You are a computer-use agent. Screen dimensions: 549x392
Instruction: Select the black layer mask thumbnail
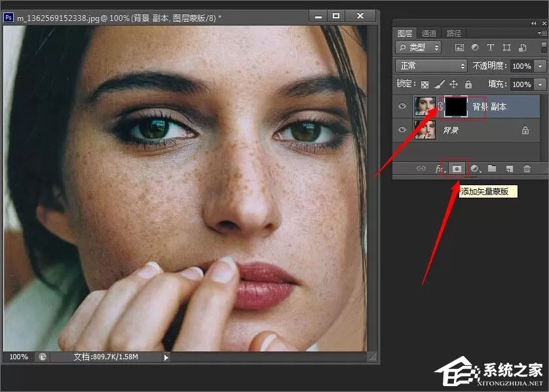coord(455,106)
